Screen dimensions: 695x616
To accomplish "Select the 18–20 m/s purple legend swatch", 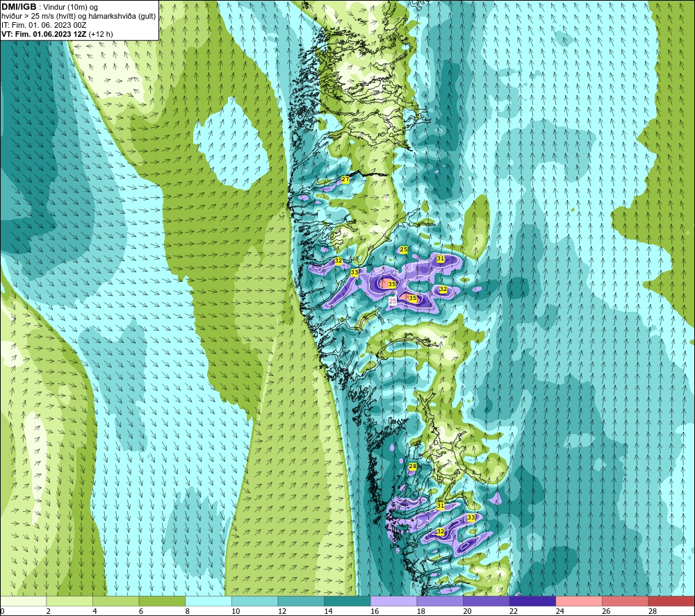I will (x=440, y=601).
